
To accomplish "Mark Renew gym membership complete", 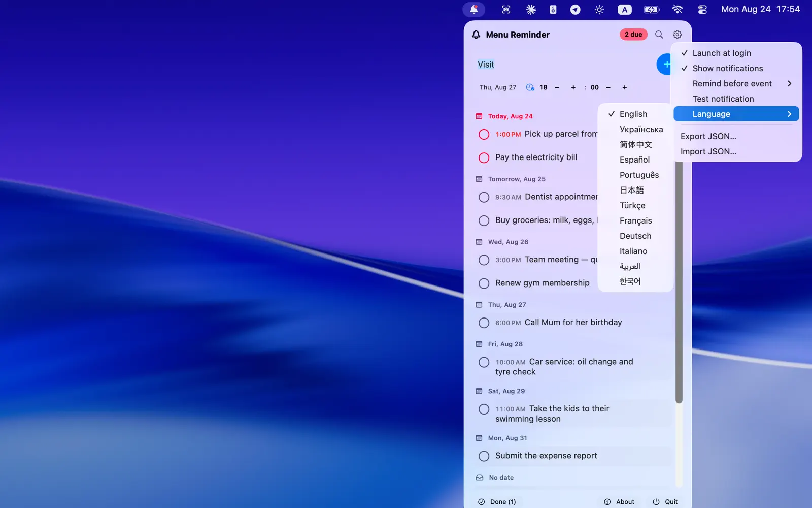I will pos(484,283).
